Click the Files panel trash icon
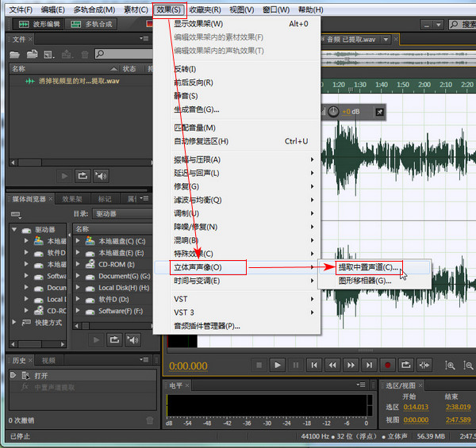 (x=85, y=55)
